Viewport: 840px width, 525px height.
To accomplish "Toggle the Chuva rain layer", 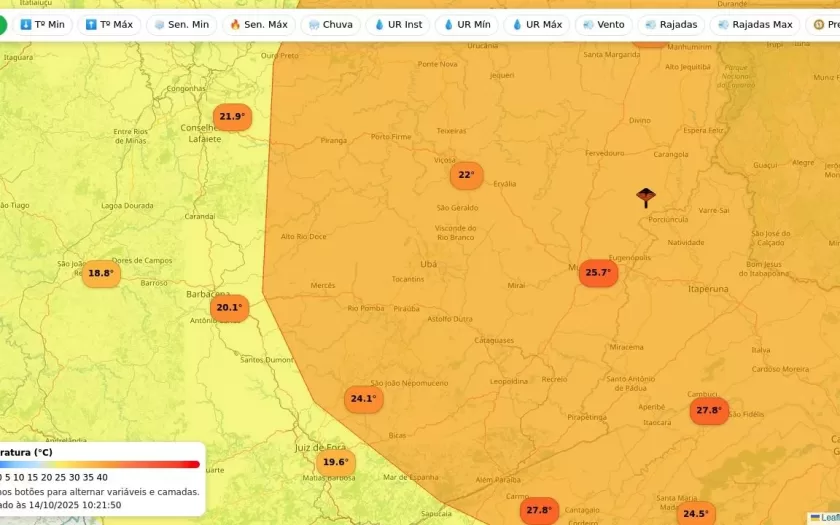I will 330,24.
